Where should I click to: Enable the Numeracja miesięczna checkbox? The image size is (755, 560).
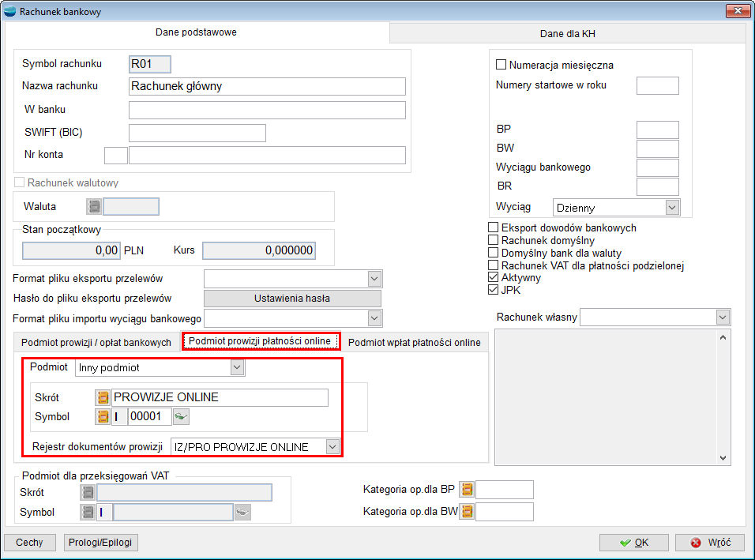click(501, 65)
